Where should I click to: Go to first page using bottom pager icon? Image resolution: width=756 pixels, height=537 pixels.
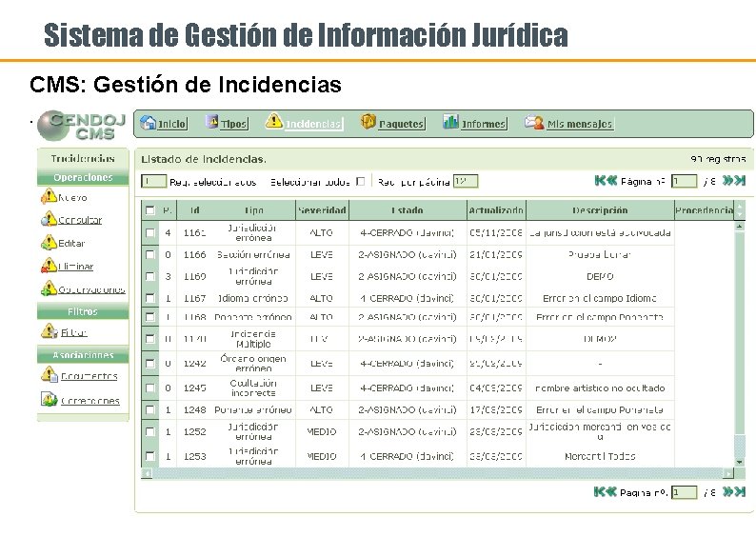click(599, 491)
